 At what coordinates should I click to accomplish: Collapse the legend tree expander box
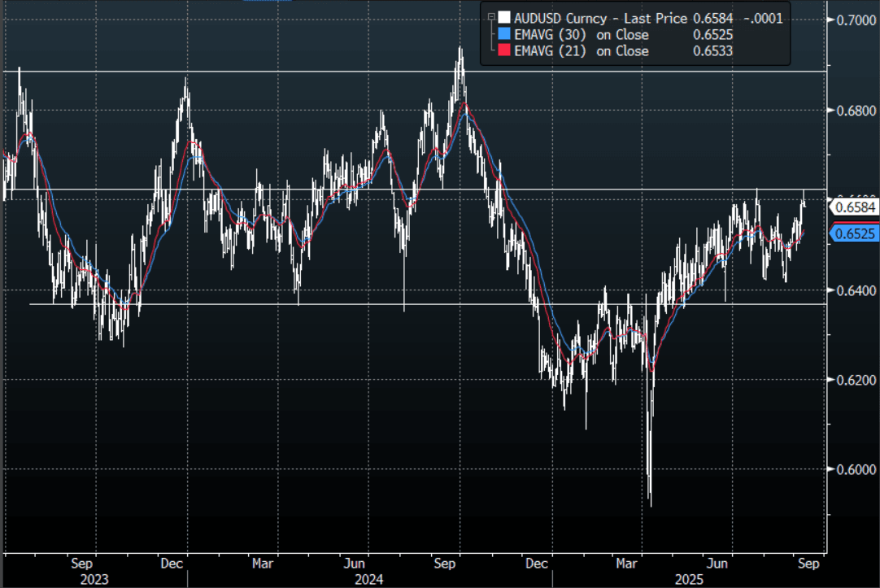pos(490,17)
